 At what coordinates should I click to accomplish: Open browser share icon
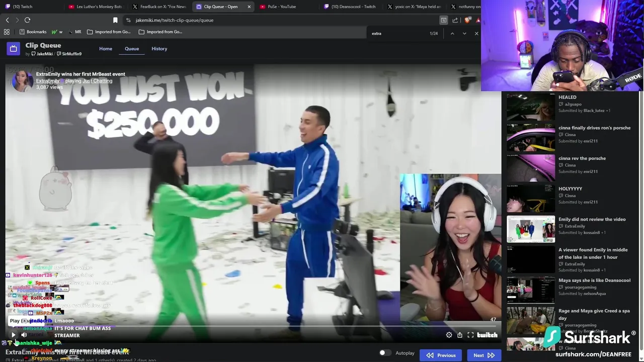[455, 20]
